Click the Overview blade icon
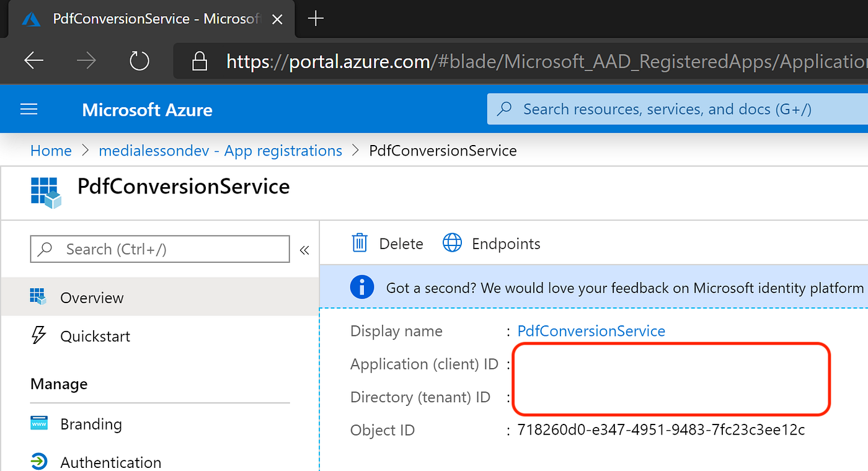Image resolution: width=868 pixels, height=471 pixels. coord(38,297)
